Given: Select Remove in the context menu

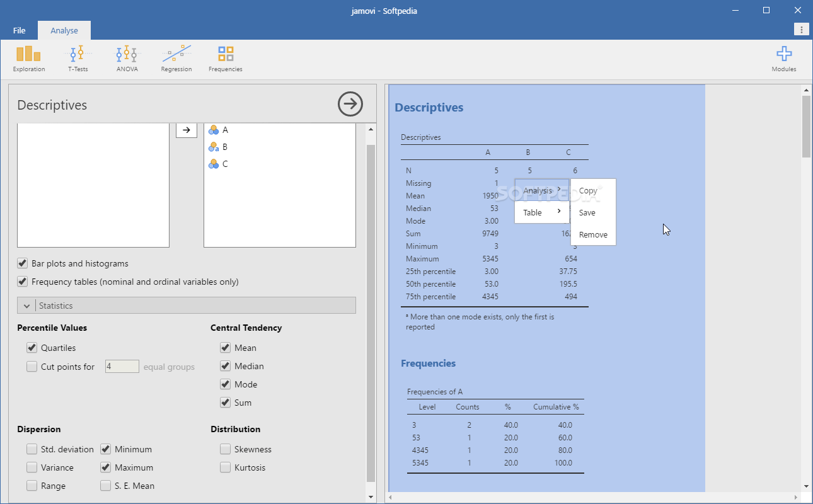Looking at the screenshot, I should [x=593, y=234].
